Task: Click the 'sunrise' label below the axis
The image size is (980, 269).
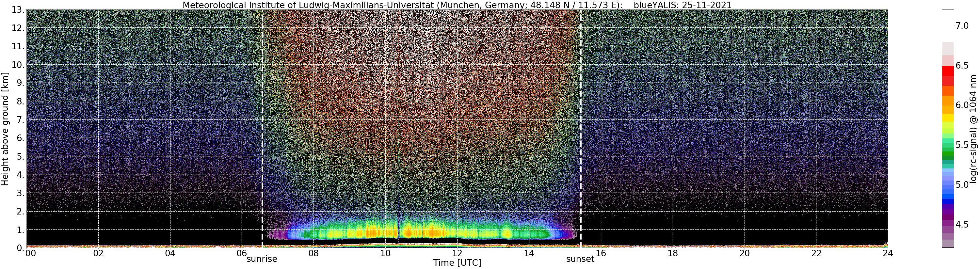Action: (x=262, y=259)
